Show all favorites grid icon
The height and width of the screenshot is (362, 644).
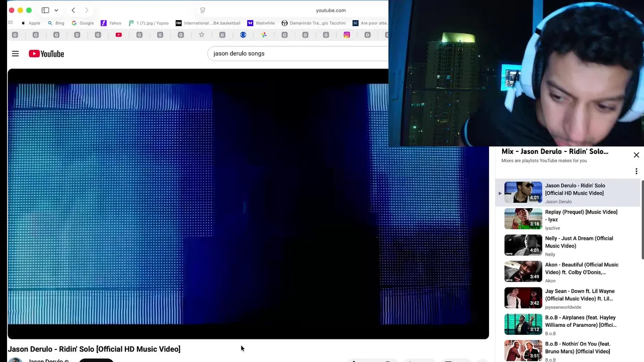coord(10,23)
